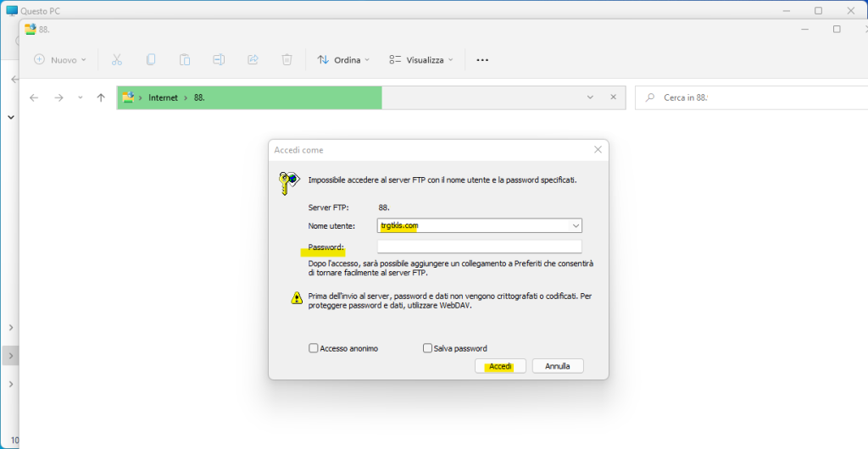
Task: Open the three-dot more options menu
Action: [x=482, y=60]
